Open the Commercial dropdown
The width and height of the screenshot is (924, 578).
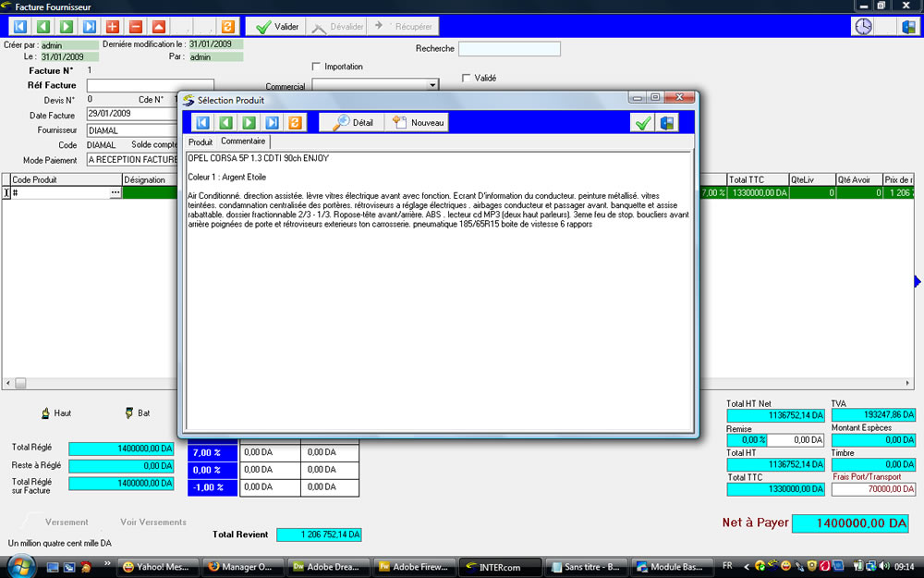tap(433, 85)
